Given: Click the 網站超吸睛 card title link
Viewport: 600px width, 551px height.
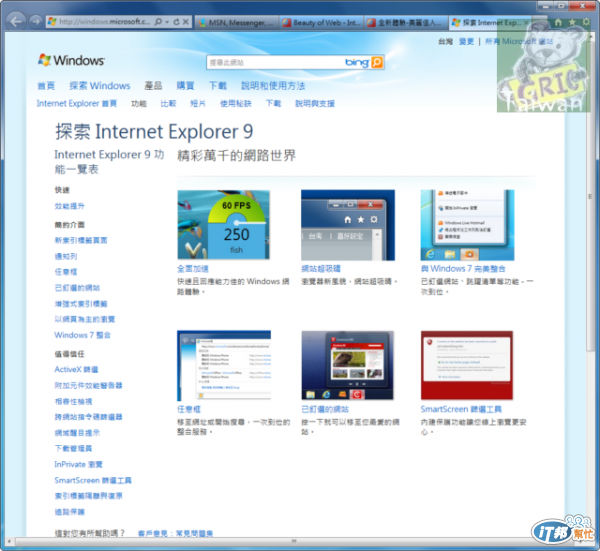Looking at the screenshot, I should [x=321, y=269].
